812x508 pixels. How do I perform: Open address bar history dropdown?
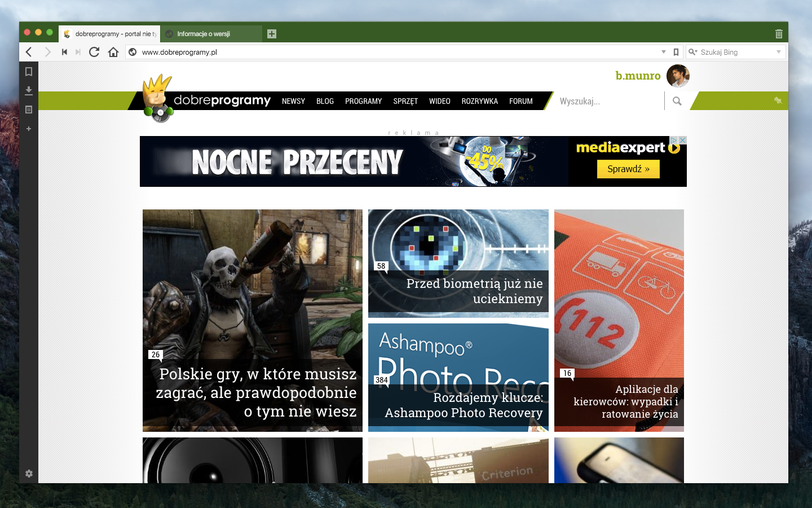(664, 52)
